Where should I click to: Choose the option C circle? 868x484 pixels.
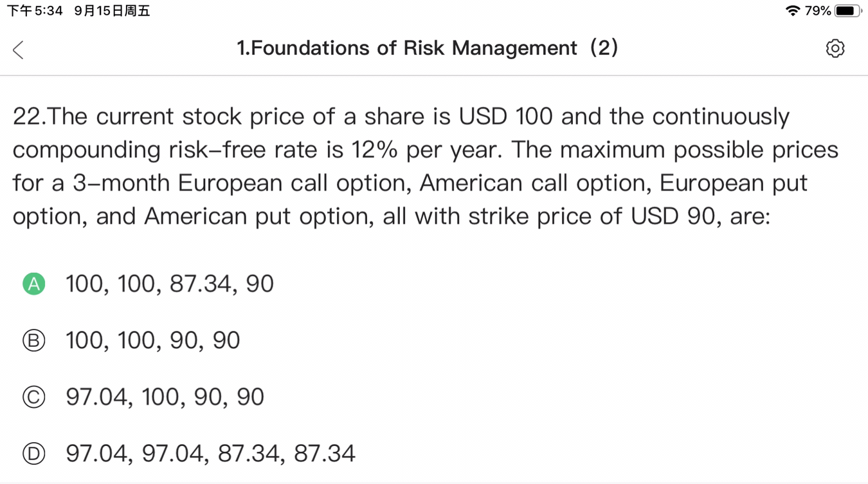point(34,397)
